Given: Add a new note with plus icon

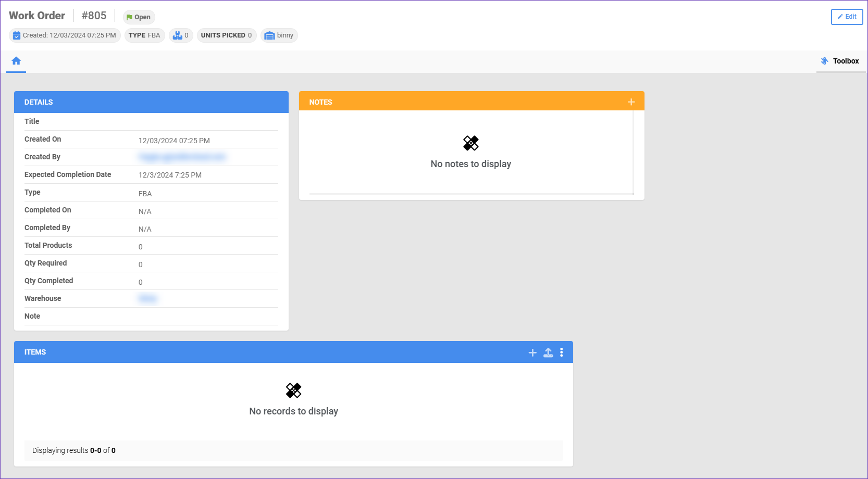Looking at the screenshot, I should coord(631,102).
